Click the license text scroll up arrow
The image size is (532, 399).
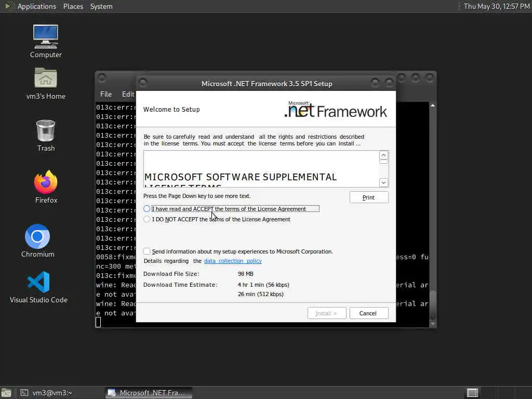(383, 155)
